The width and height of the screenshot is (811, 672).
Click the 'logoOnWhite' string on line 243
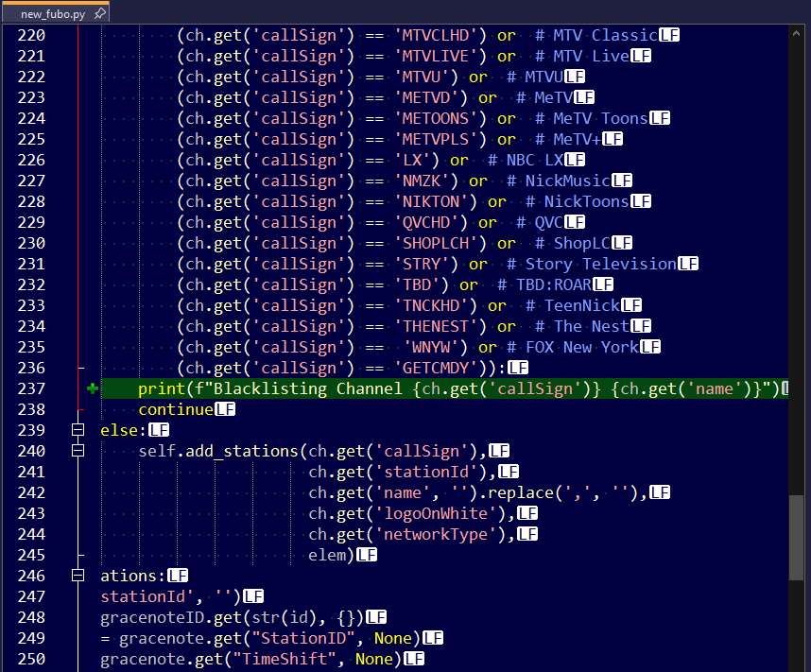440,513
